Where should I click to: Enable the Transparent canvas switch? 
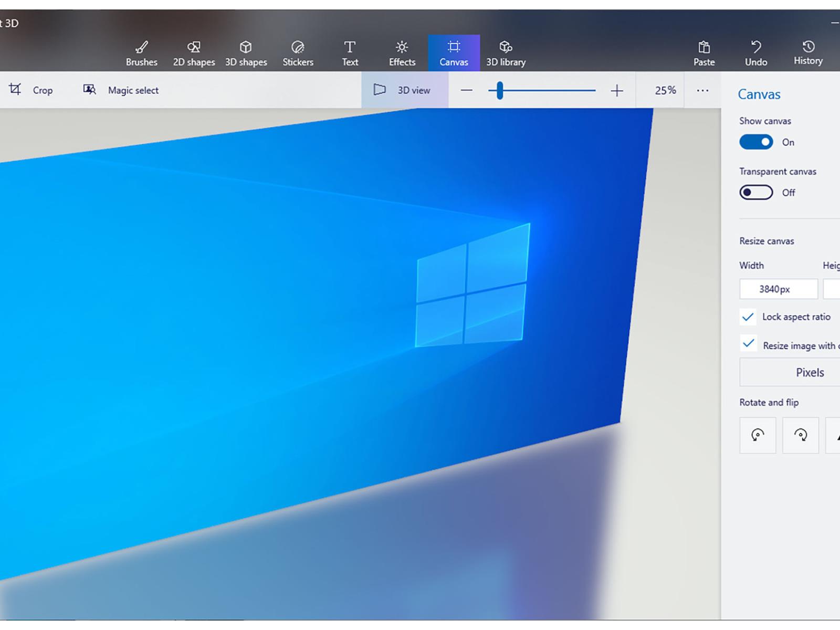[x=756, y=193]
